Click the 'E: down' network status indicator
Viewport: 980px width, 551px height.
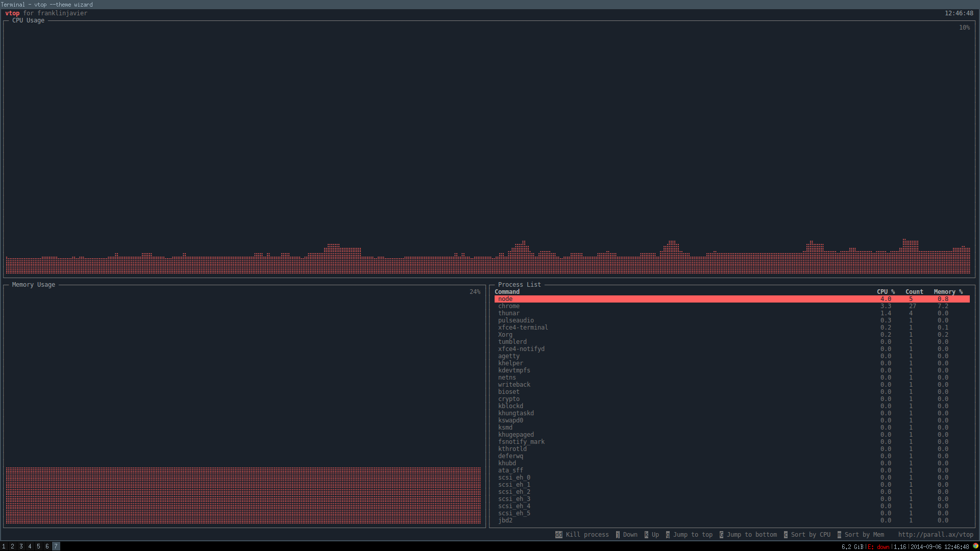(x=878, y=546)
